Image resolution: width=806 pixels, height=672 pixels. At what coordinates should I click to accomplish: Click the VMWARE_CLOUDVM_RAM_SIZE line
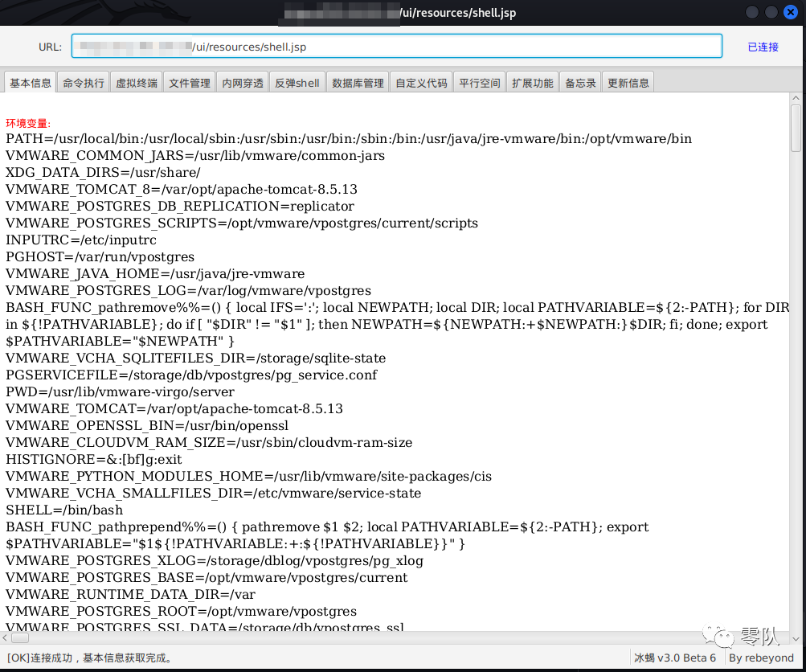click(x=209, y=443)
